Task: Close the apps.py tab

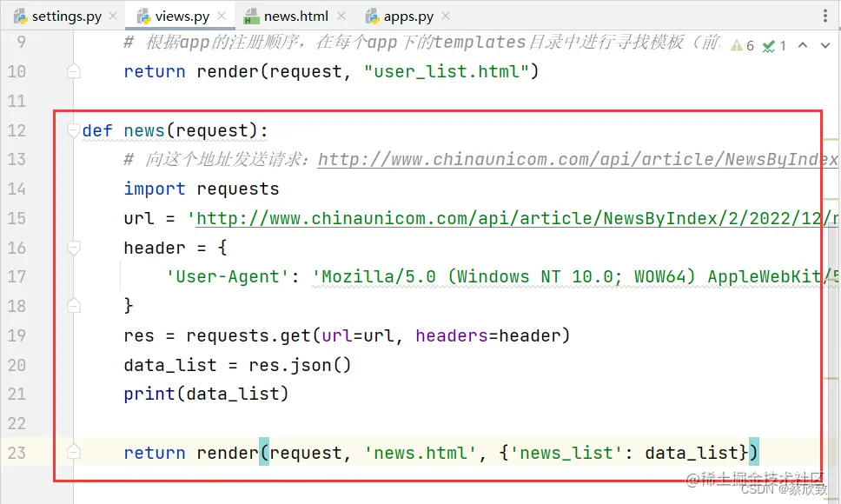Action: coord(445,17)
